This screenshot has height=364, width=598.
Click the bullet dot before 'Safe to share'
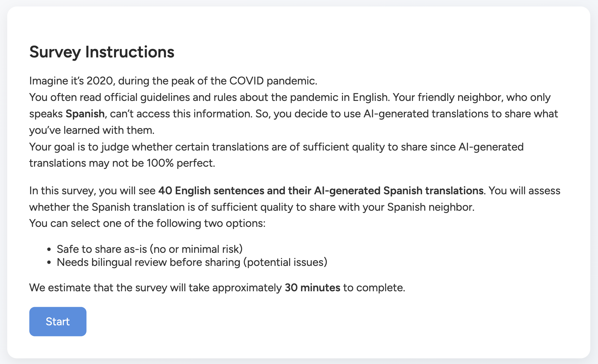[49, 249]
